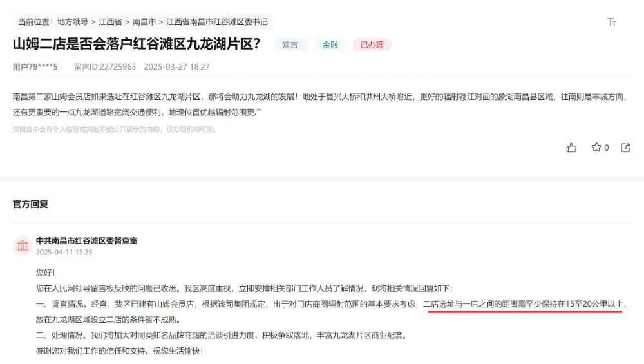The width and height of the screenshot is (644, 364).
Task: Open 江西省 breadcrumb link
Action: pos(110,22)
